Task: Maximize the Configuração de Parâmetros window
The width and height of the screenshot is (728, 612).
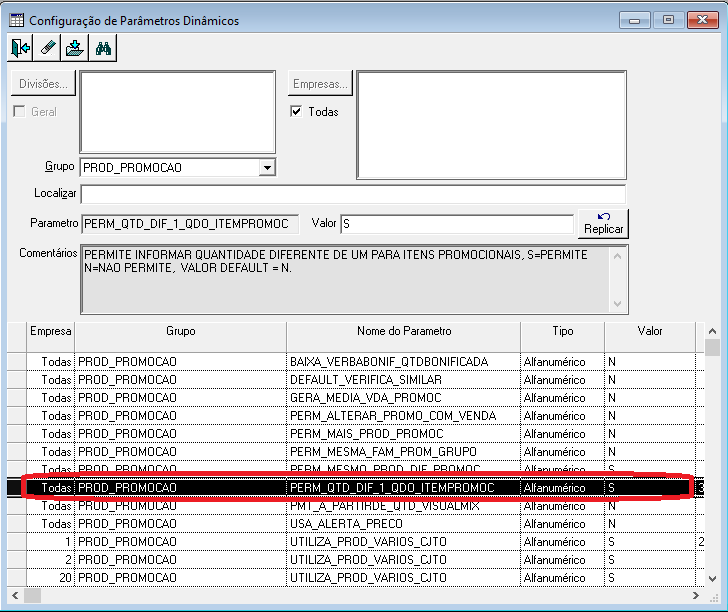Action: click(668, 20)
